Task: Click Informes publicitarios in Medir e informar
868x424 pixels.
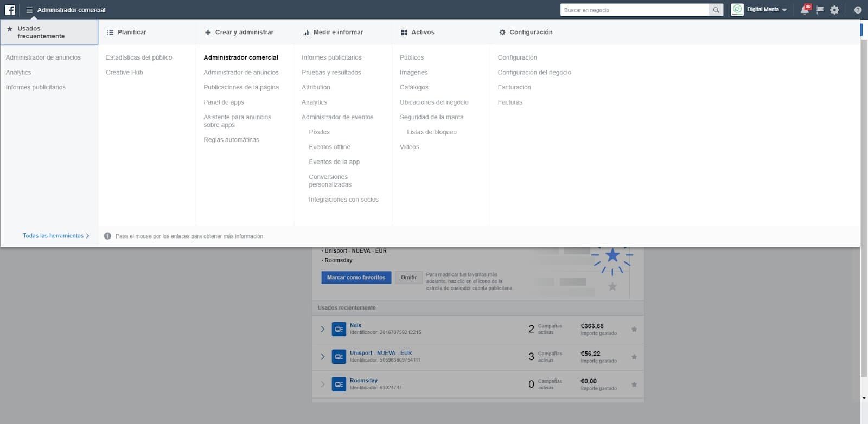Action: (x=331, y=57)
